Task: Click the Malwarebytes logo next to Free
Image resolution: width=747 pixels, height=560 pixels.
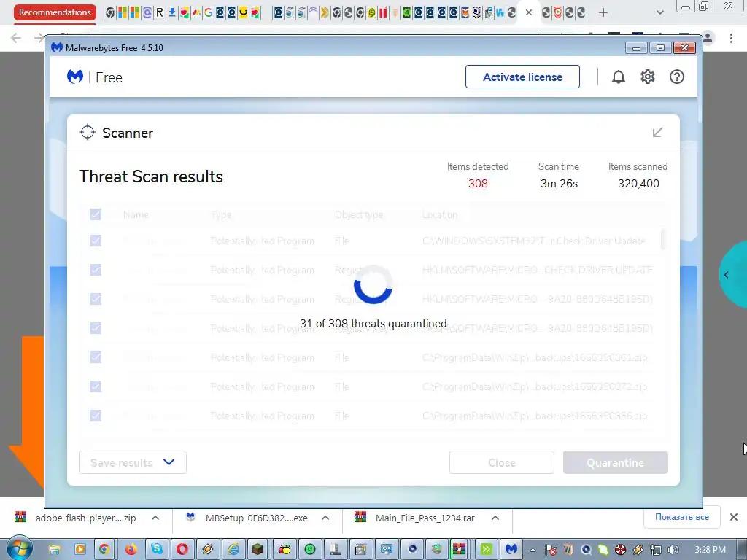Action: pos(75,77)
